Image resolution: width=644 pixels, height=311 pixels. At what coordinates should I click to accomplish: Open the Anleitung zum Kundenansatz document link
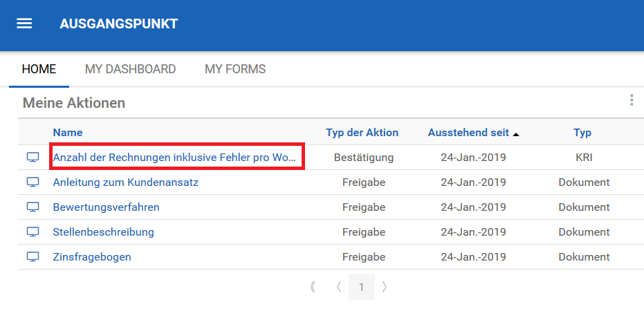click(125, 182)
